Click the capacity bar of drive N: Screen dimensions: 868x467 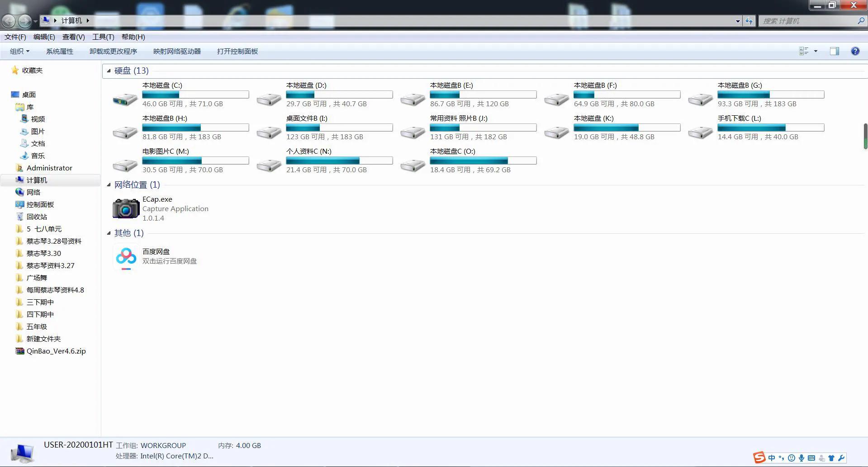point(339,160)
